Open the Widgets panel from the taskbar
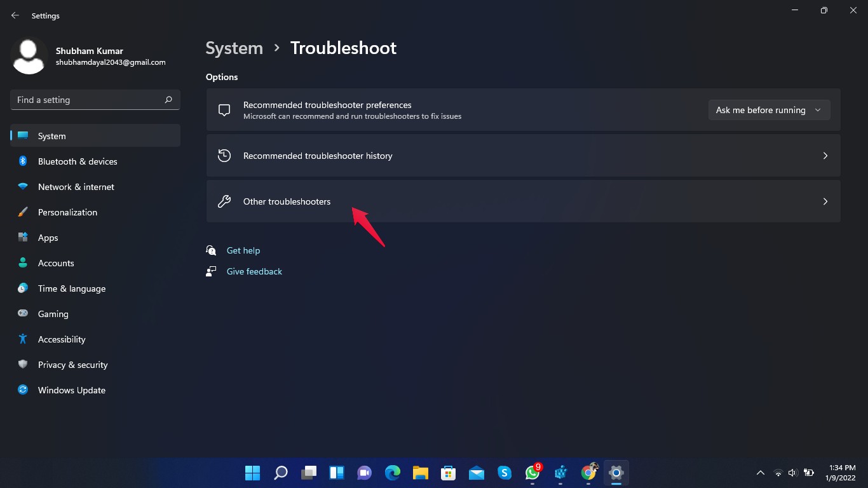This screenshot has height=488, width=868. 336,473
